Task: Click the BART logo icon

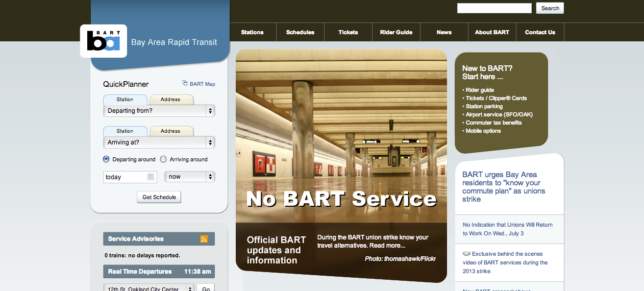Action: pyautogui.click(x=104, y=41)
